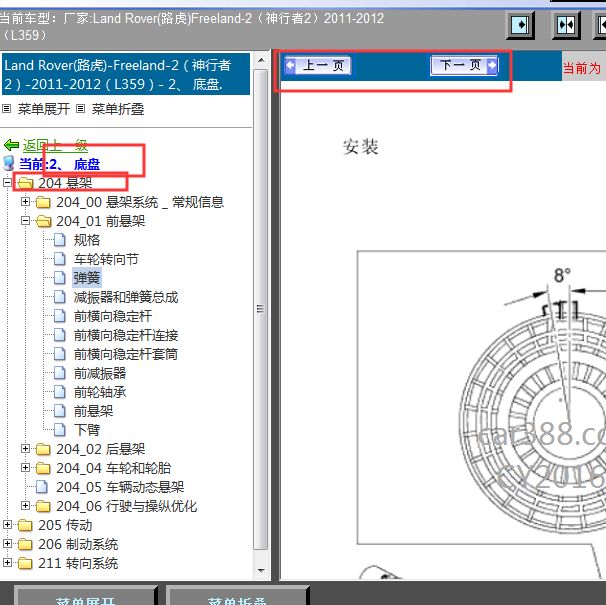Collapse the 204 悬架 tree node

point(7,182)
